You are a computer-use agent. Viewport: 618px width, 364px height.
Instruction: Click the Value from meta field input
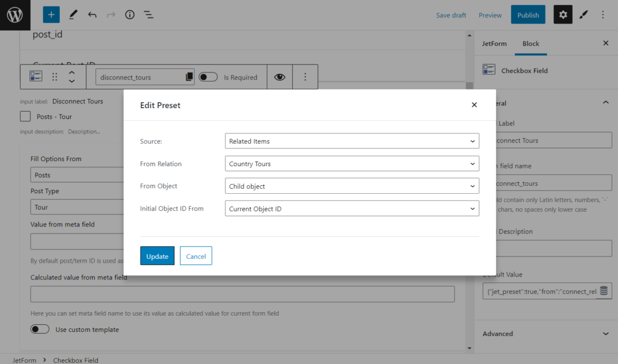pos(77,241)
